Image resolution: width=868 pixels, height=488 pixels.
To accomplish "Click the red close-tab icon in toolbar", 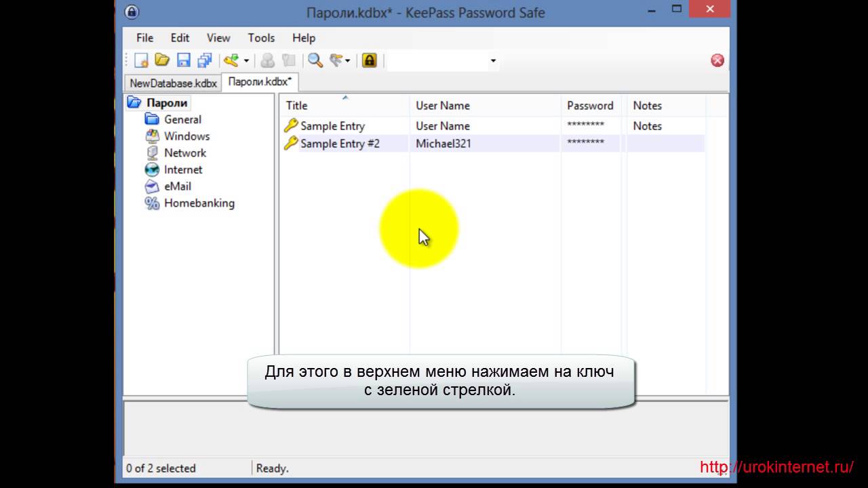I will tap(717, 60).
